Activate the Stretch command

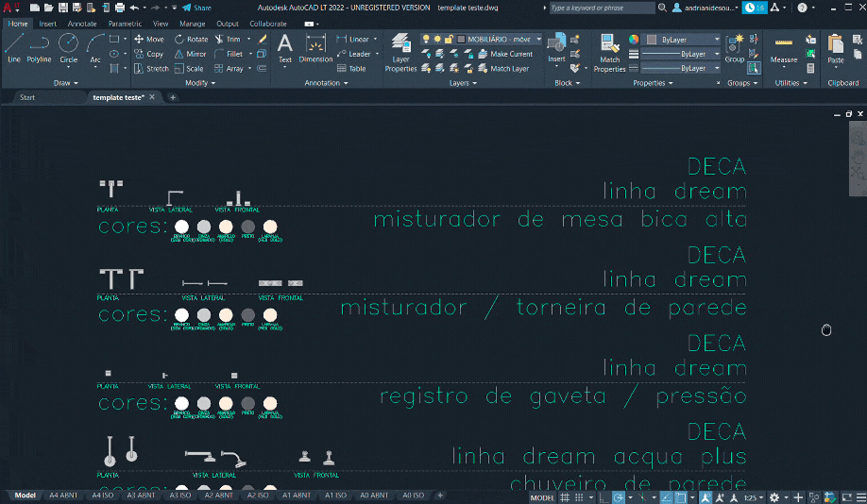[x=151, y=69]
